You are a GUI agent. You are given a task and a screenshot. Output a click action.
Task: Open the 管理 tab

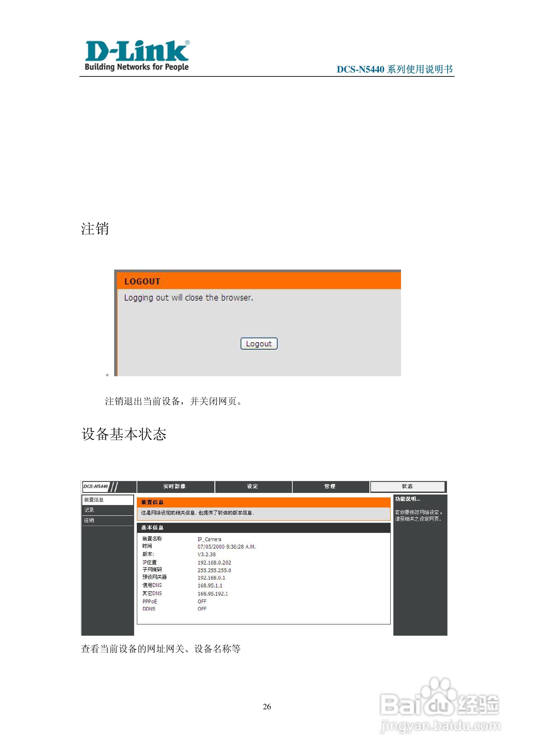pos(330,486)
